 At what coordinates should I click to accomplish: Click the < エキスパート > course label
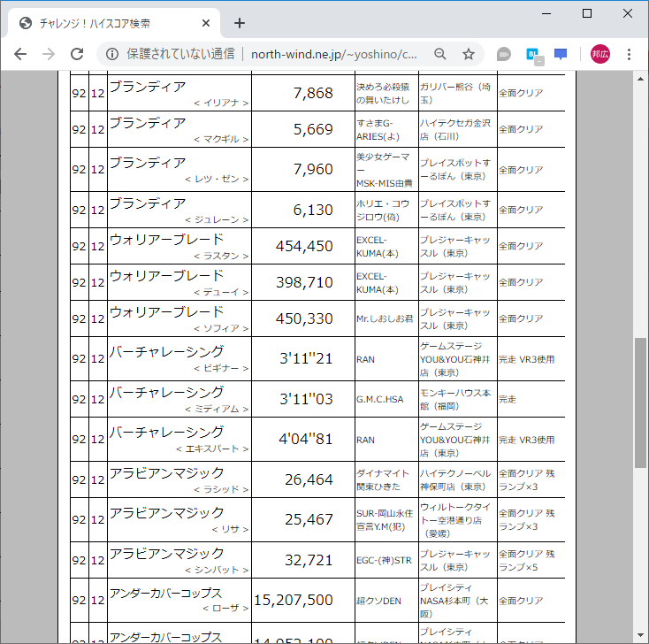click(212, 448)
